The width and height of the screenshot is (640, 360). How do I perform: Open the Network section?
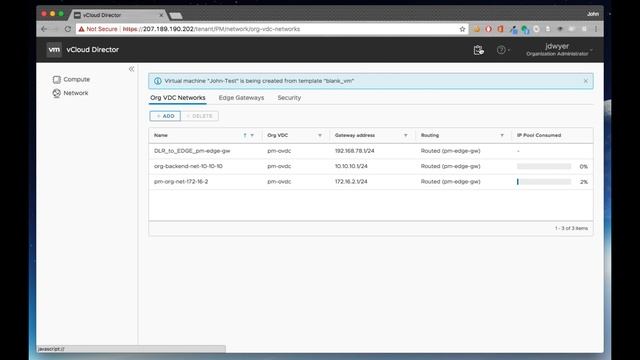[70, 93]
